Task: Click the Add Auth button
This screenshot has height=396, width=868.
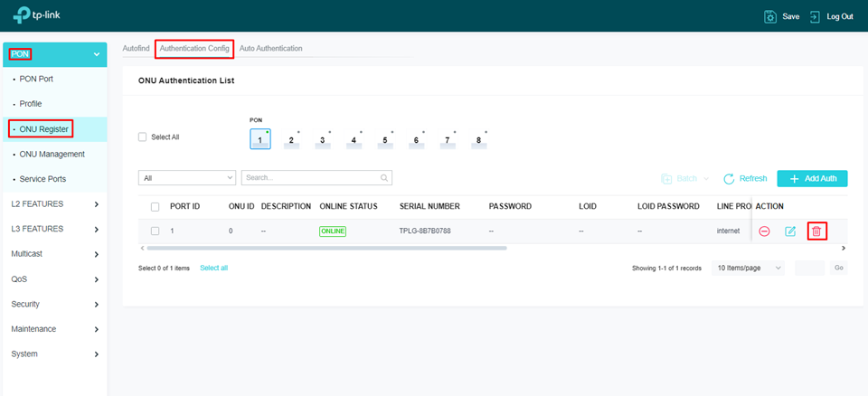Action: pyautogui.click(x=812, y=179)
